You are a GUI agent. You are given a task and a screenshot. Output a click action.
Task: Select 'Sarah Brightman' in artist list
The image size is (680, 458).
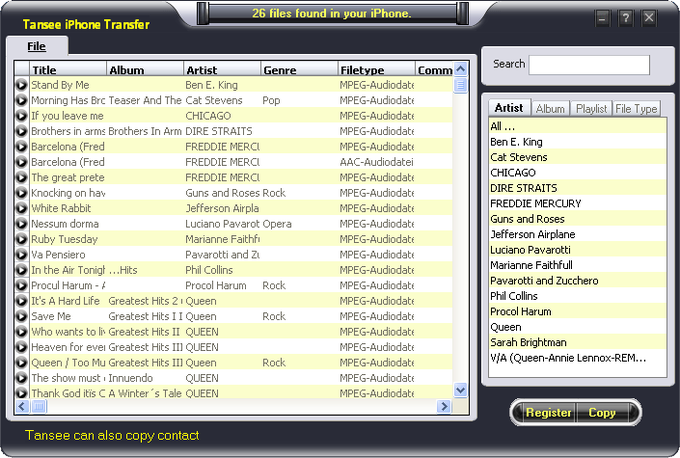pos(577,342)
